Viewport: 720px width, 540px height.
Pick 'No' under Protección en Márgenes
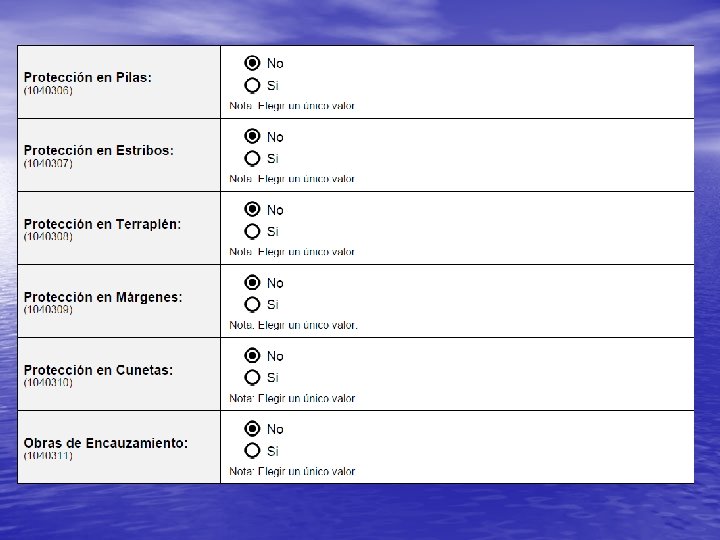pos(253,283)
